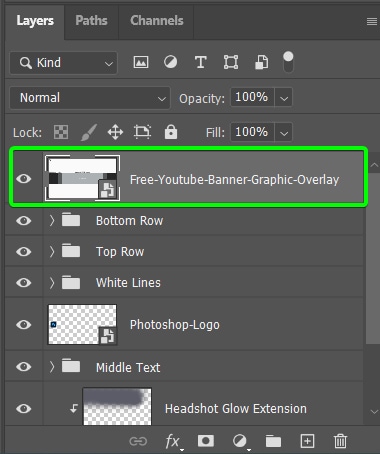
Task: Switch to the Paths tab
Action: 91,21
